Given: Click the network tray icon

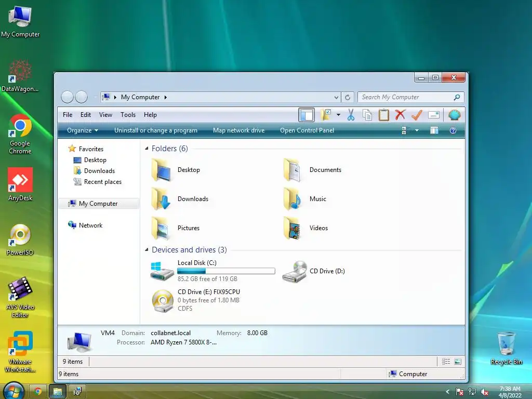Looking at the screenshot, I should [472, 392].
